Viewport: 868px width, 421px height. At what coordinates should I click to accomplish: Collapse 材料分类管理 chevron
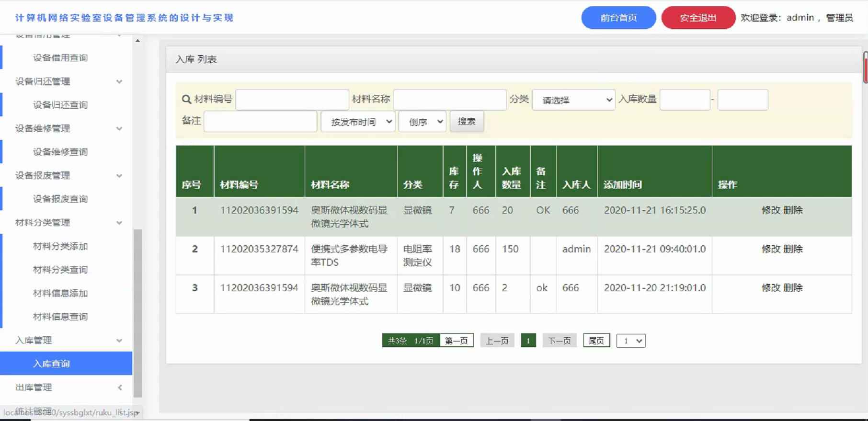point(119,223)
